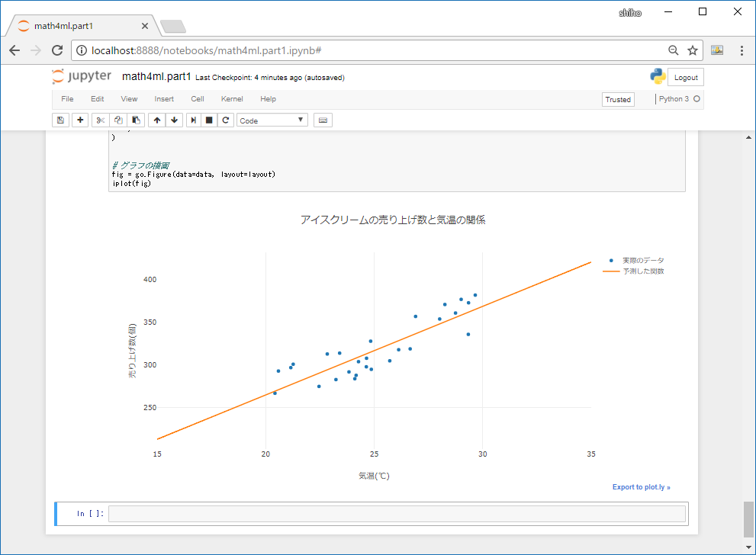The width and height of the screenshot is (756, 555).
Task: Click the Jupyter logo
Action: [82, 76]
